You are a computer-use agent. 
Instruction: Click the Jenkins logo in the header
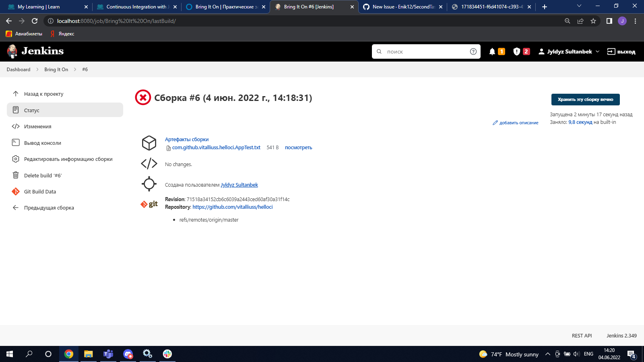coord(35,51)
